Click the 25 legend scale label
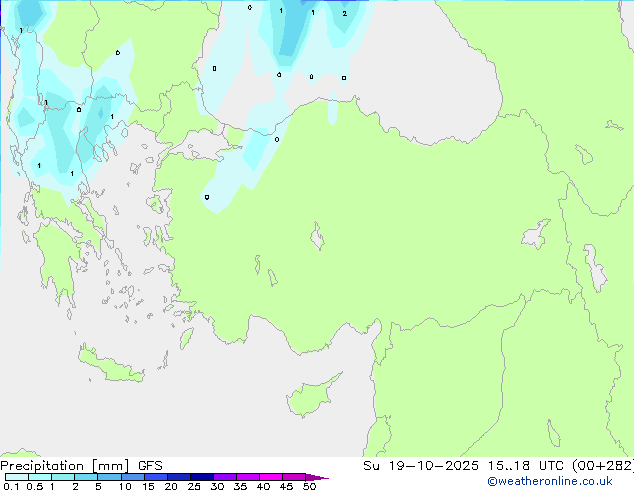Screen dimensions: 634x490 194,486
